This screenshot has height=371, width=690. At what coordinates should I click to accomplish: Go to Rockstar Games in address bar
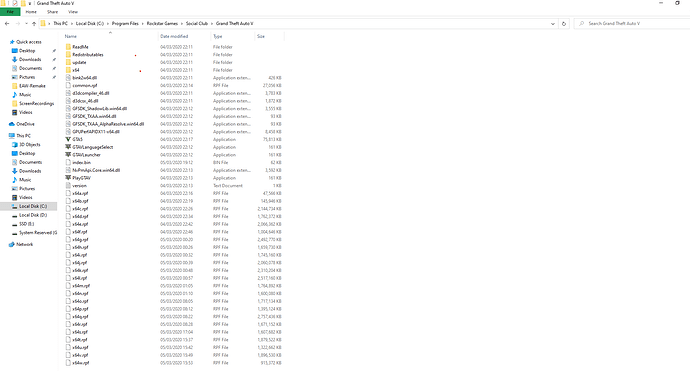(162, 24)
